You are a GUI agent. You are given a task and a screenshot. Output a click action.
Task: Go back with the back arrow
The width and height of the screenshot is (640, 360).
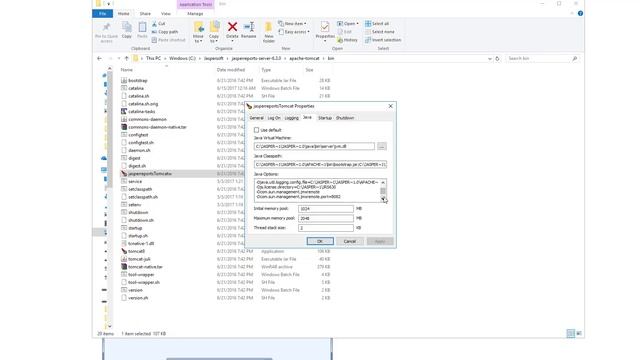pyautogui.click(x=99, y=58)
